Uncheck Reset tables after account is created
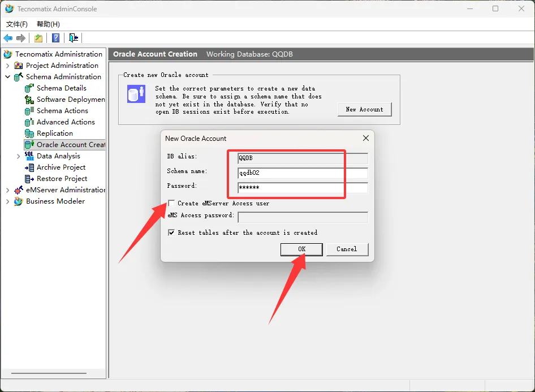This screenshot has height=392, width=535. (x=171, y=232)
